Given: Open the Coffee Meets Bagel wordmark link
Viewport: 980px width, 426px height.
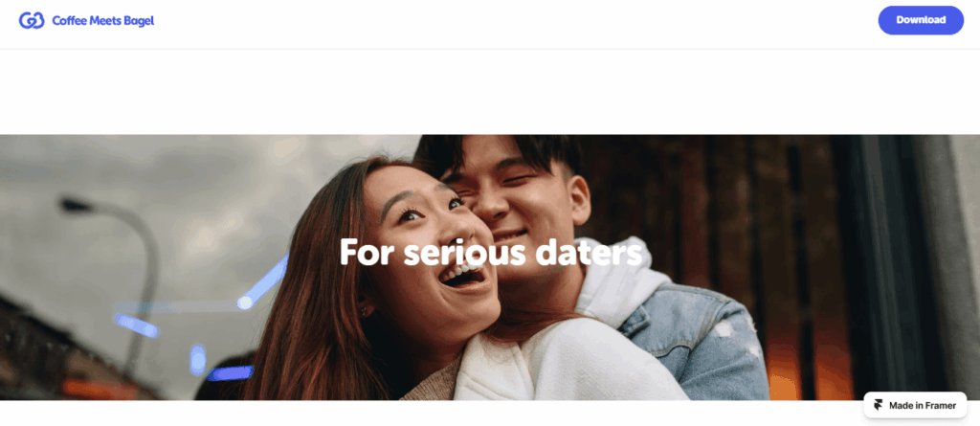Looking at the screenshot, I should pyautogui.click(x=103, y=21).
